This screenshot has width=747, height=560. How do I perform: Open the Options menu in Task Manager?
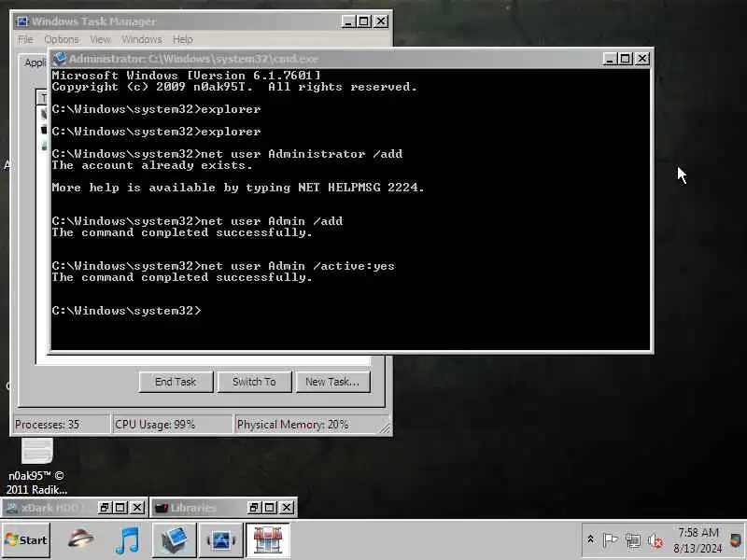[62, 39]
